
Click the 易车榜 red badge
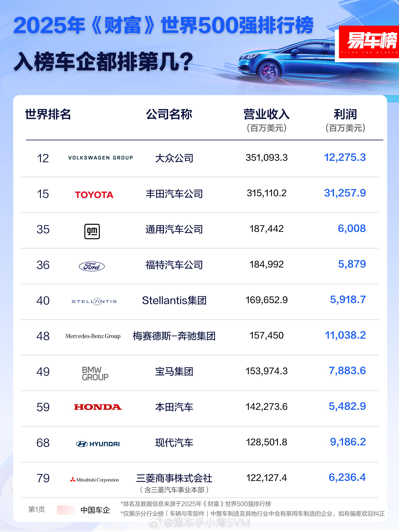point(369,42)
